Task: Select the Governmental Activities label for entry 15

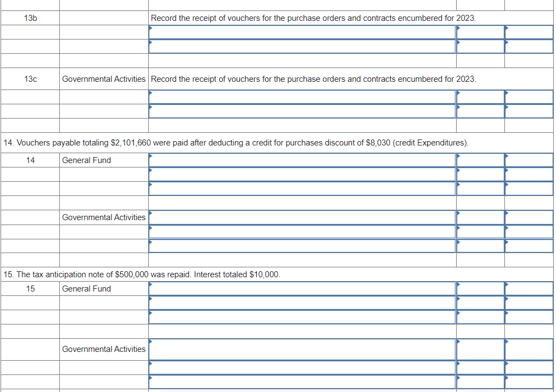Action: (104, 349)
